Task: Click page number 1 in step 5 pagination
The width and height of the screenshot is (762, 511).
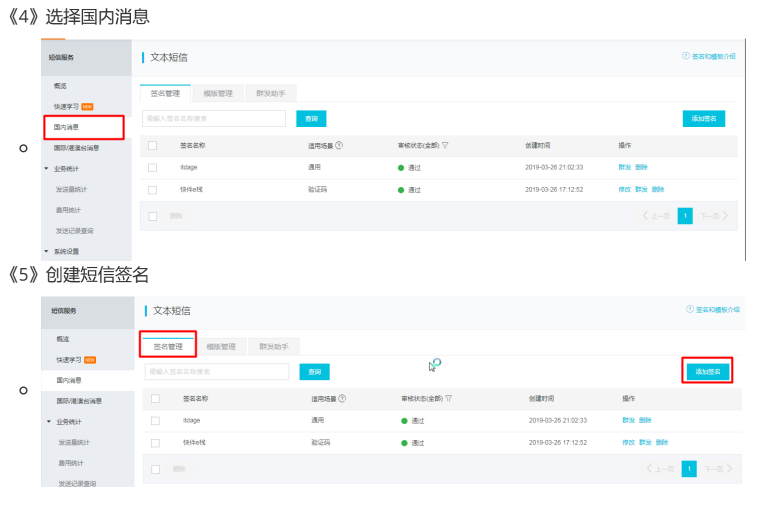Action: coord(689,469)
